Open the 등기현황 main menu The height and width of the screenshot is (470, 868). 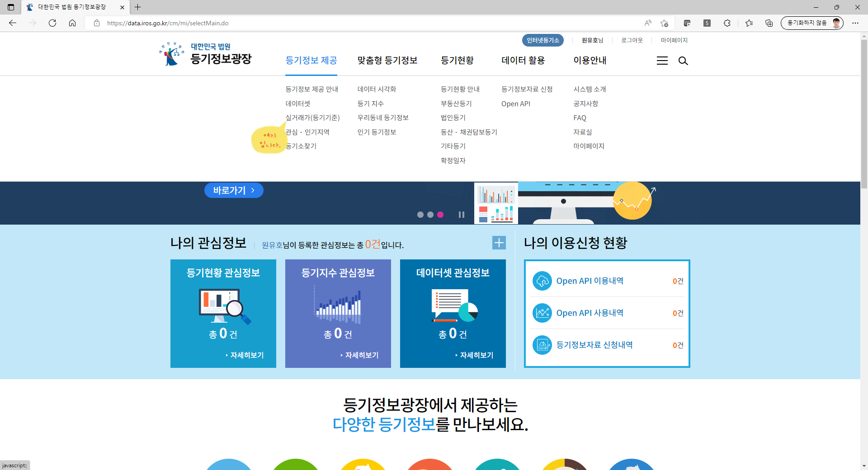click(x=457, y=60)
